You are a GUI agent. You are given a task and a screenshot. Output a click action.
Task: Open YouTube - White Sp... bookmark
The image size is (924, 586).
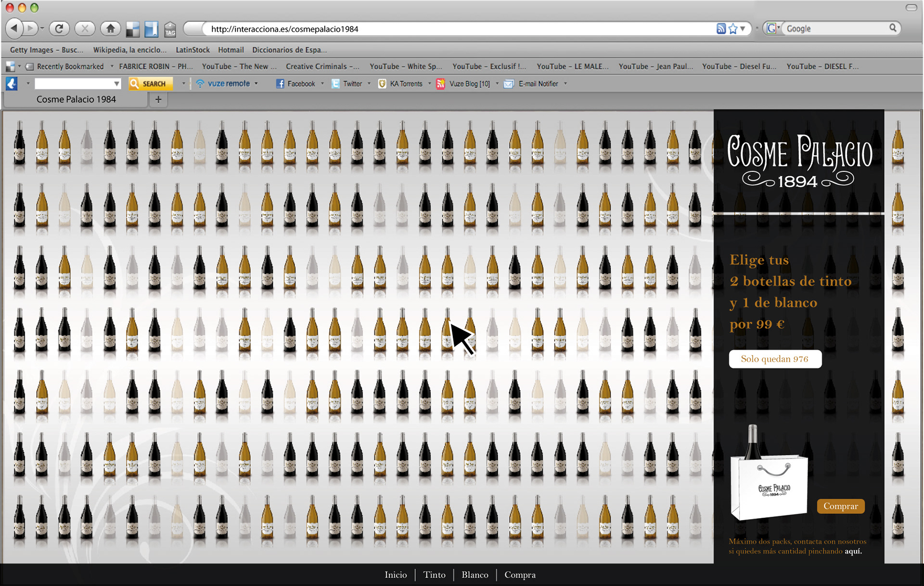point(406,66)
